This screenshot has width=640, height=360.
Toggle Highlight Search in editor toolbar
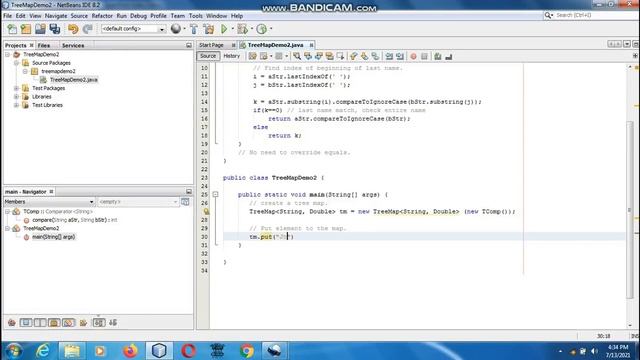coord(329,56)
